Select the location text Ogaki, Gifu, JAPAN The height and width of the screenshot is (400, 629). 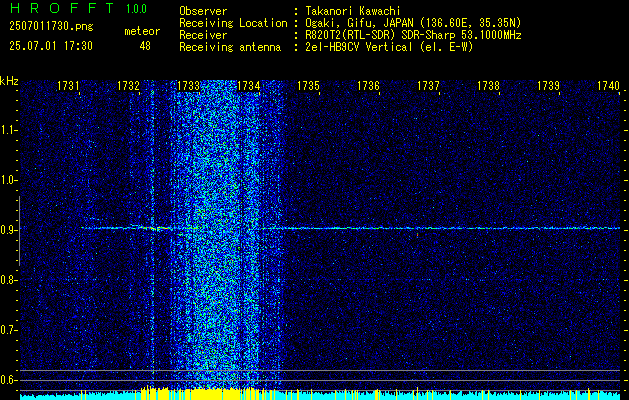click(359, 23)
